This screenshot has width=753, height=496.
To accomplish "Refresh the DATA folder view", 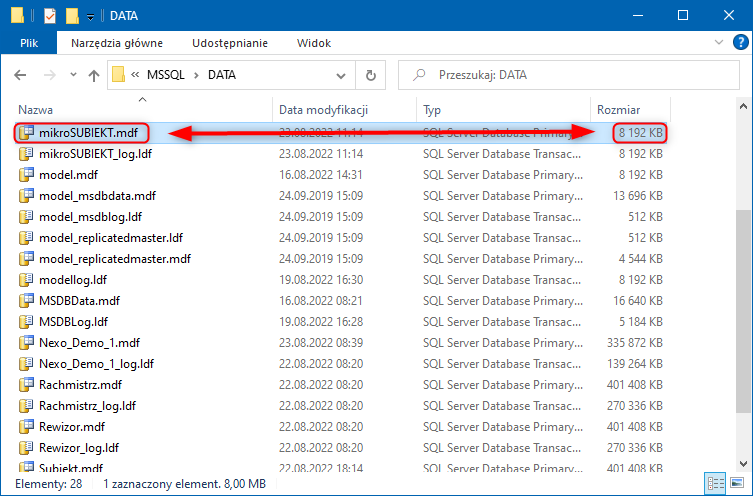I will (370, 75).
